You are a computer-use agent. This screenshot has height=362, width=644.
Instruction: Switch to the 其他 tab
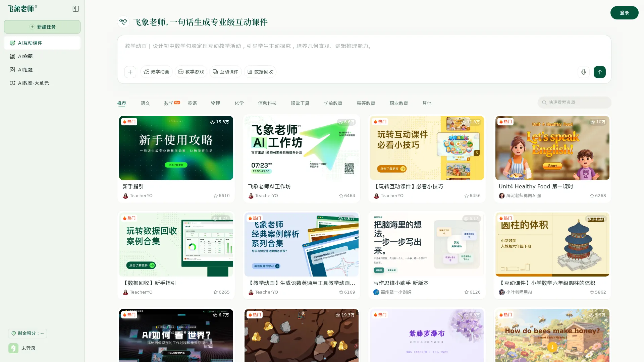coord(427,103)
